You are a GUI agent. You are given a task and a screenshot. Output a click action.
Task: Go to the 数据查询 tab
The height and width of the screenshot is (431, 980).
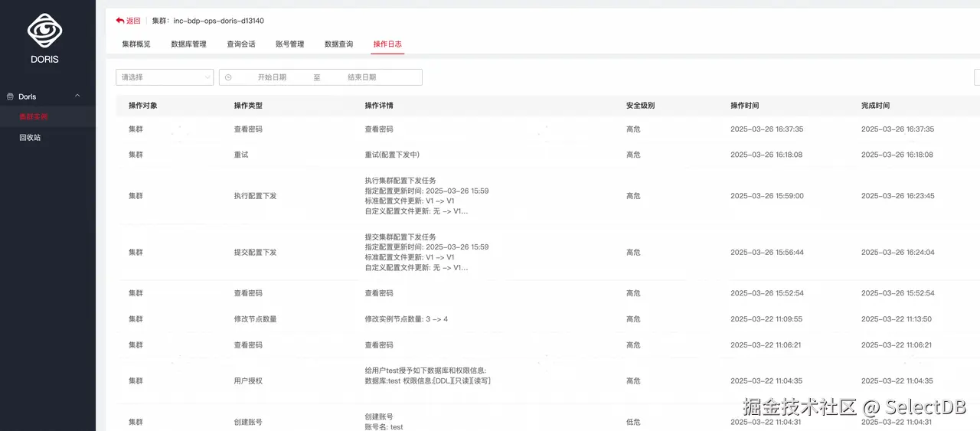click(339, 44)
